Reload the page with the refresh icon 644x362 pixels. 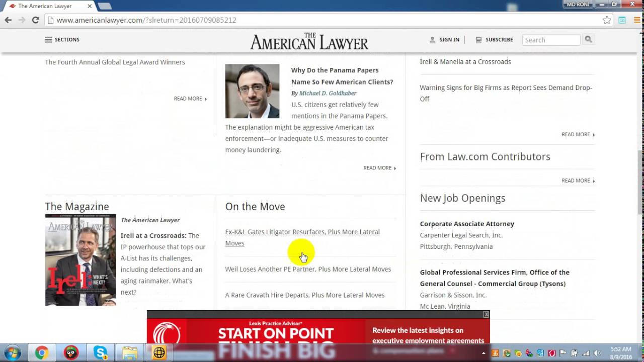click(35, 20)
